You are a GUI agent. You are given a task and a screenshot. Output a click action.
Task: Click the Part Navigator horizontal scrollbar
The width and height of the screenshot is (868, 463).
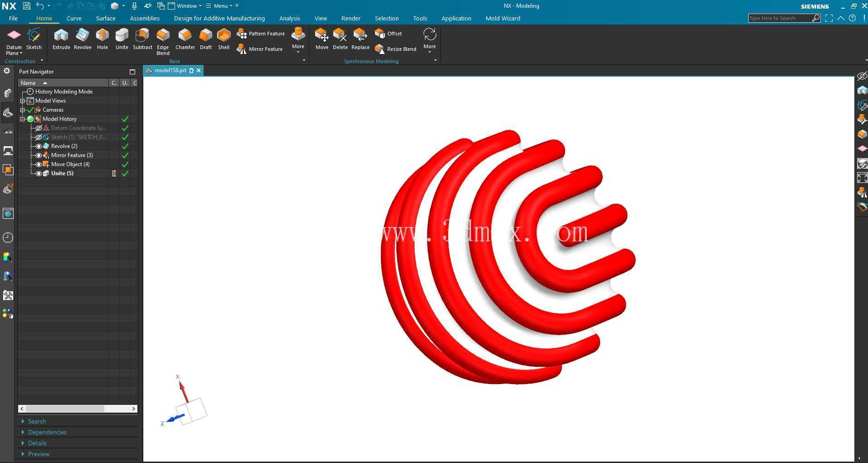[65, 409]
